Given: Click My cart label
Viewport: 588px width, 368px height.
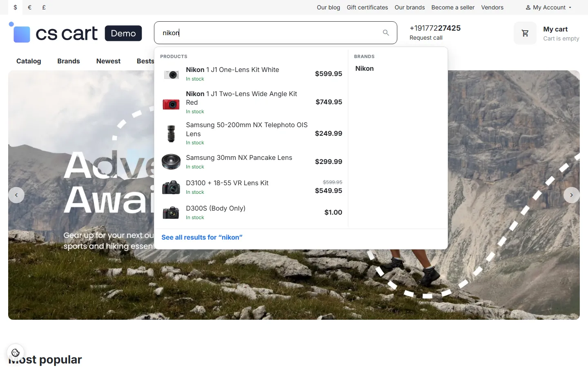Looking at the screenshot, I should (555, 29).
